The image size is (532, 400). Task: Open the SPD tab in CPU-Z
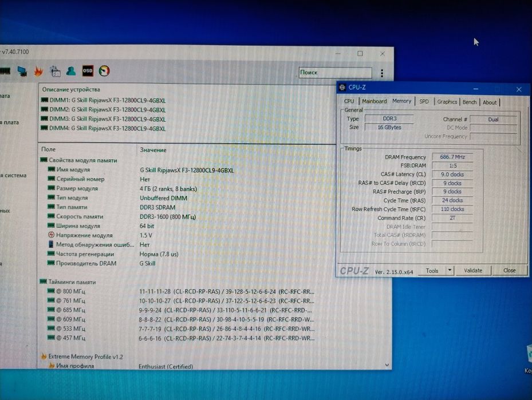(424, 101)
